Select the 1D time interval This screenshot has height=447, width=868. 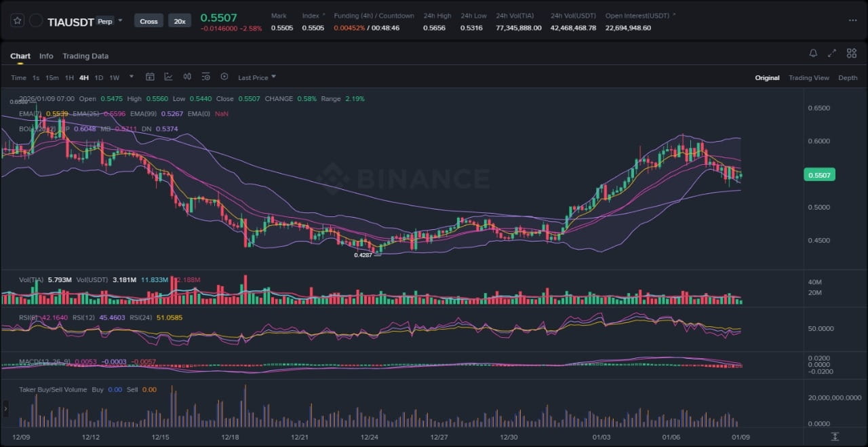(99, 78)
